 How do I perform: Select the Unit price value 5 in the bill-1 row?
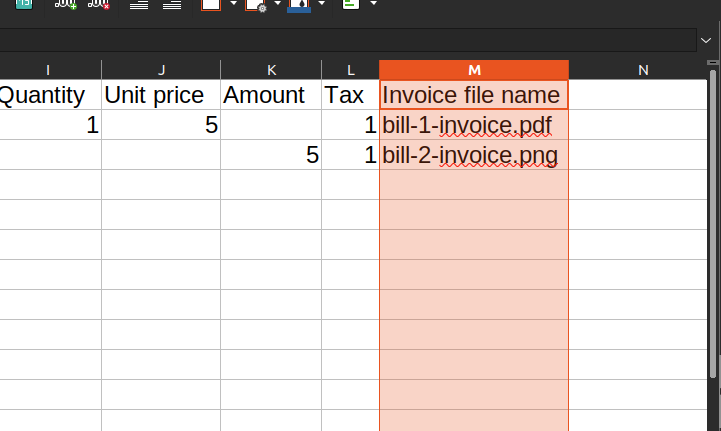point(161,125)
